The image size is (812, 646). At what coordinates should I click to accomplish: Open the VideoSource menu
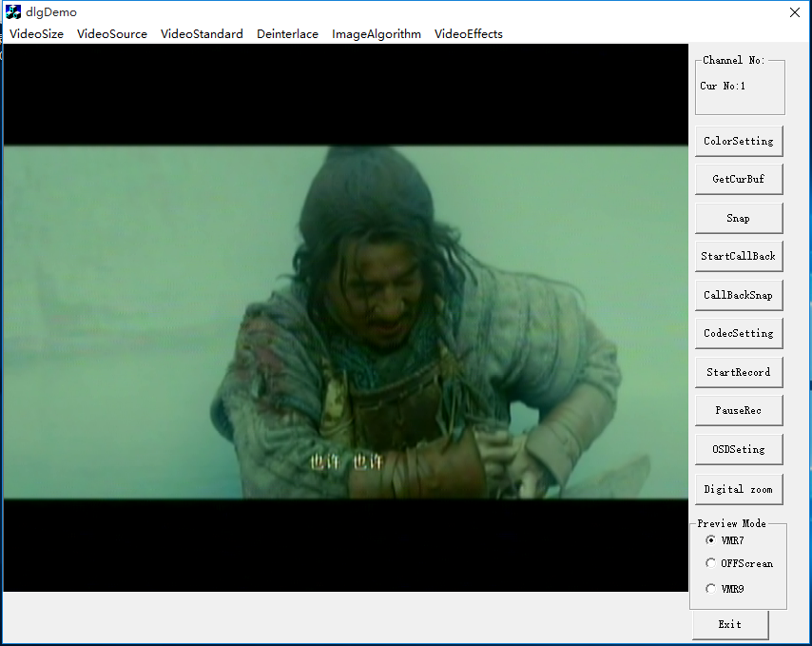point(112,34)
